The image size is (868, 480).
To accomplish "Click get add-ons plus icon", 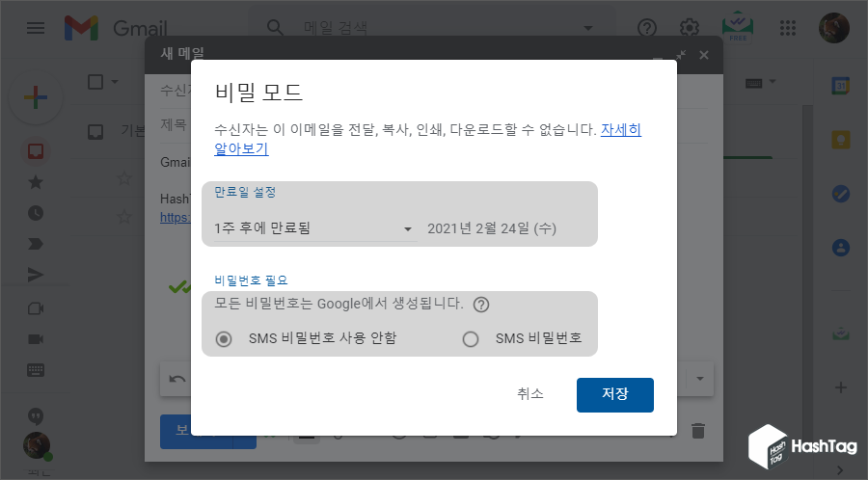I will (840, 387).
